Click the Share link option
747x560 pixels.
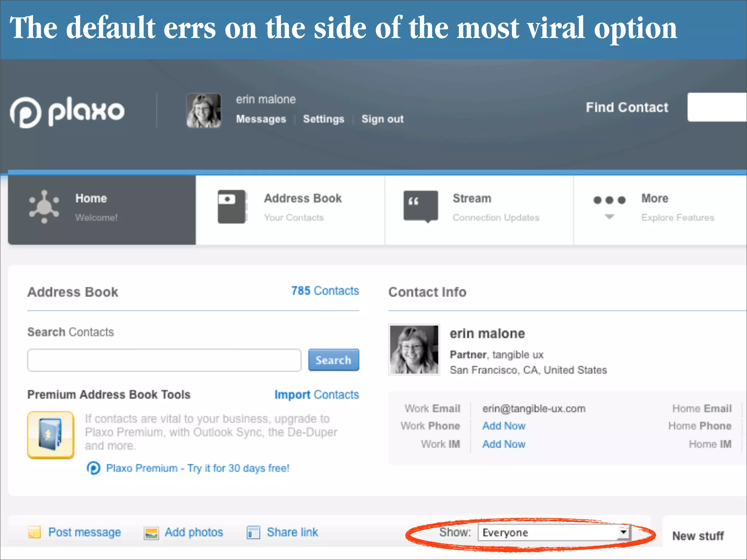[x=292, y=532]
